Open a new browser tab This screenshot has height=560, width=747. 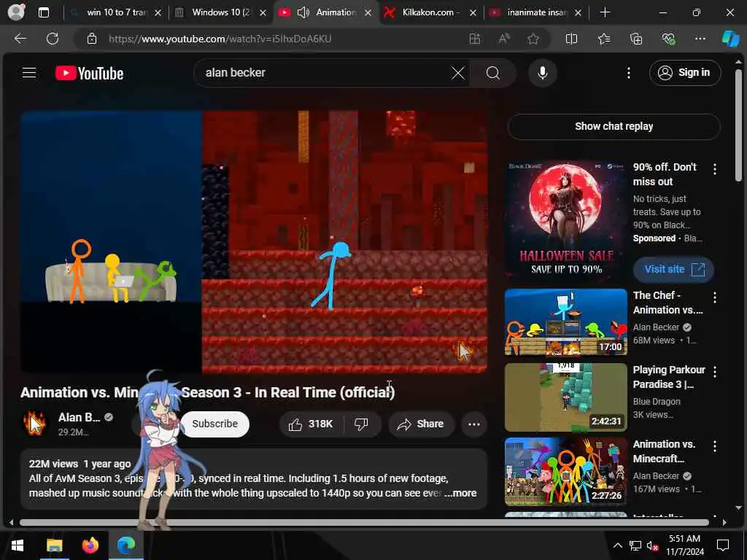click(605, 12)
